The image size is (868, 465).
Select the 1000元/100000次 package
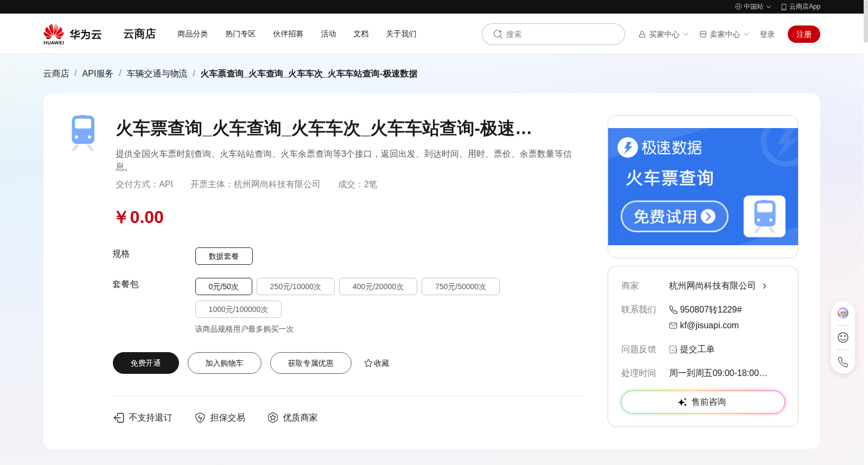(238, 309)
